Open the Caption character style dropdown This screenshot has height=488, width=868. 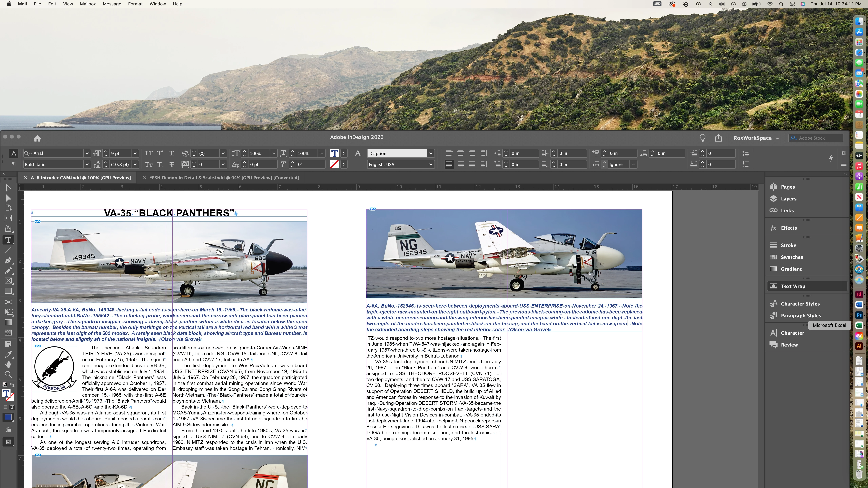pos(431,153)
